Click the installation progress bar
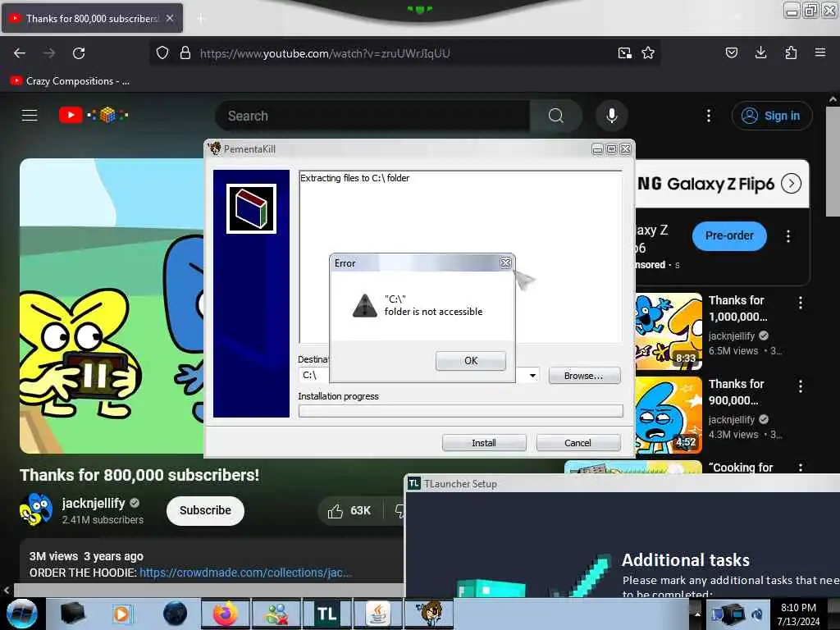 (461, 411)
